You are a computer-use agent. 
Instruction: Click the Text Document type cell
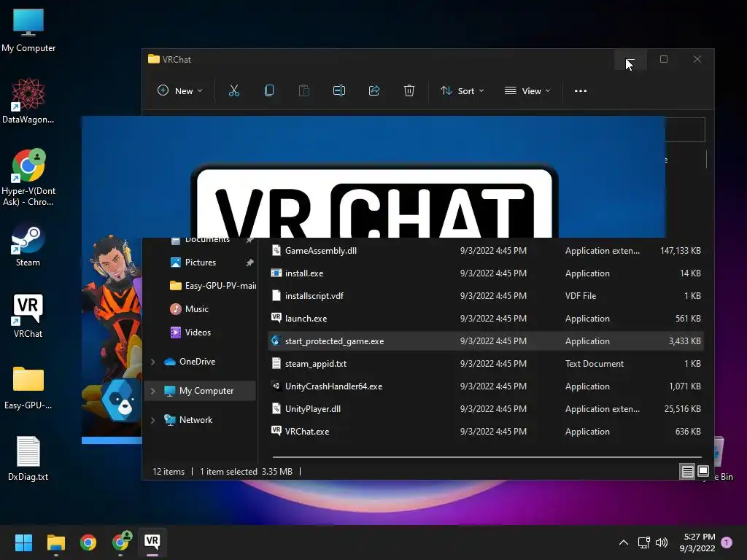(594, 364)
